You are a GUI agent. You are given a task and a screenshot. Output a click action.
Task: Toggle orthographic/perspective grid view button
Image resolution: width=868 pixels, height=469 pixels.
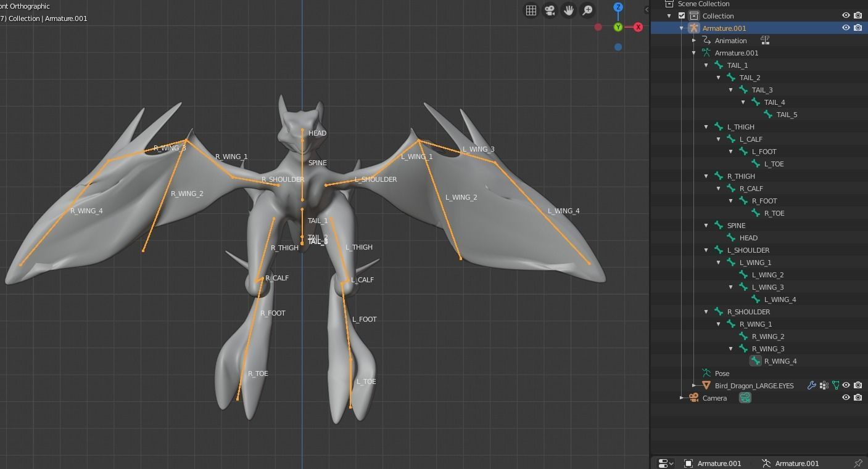(x=531, y=10)
